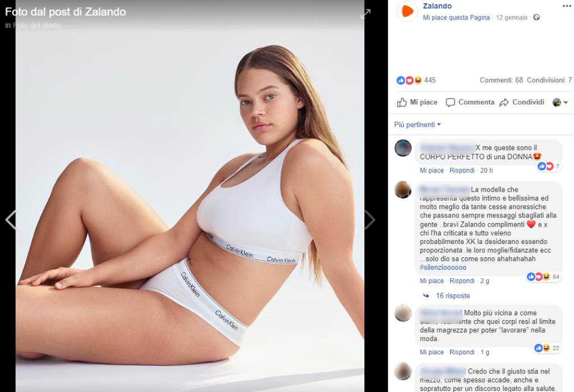Like the comment posted 2 g ago
The width and height of the screenshot is (574, 392).
click(432, 281)
